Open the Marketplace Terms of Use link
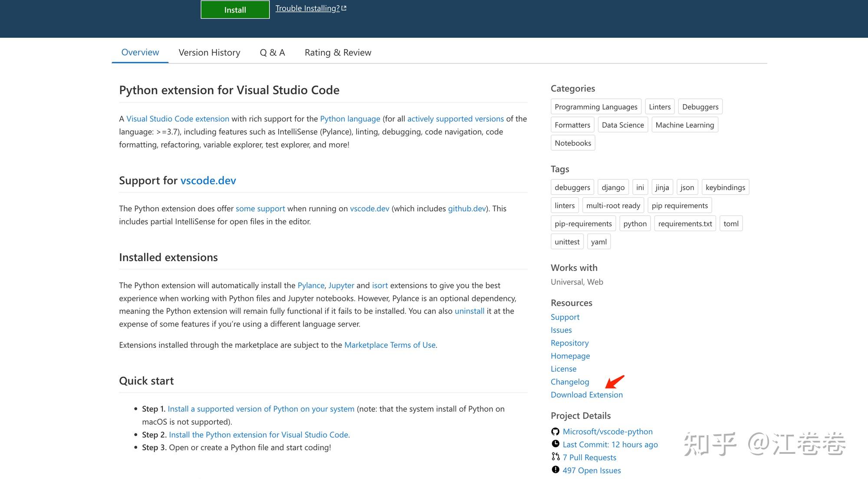Screen dimensions: 868x479 pyautogui.click(x=390, y=345)
